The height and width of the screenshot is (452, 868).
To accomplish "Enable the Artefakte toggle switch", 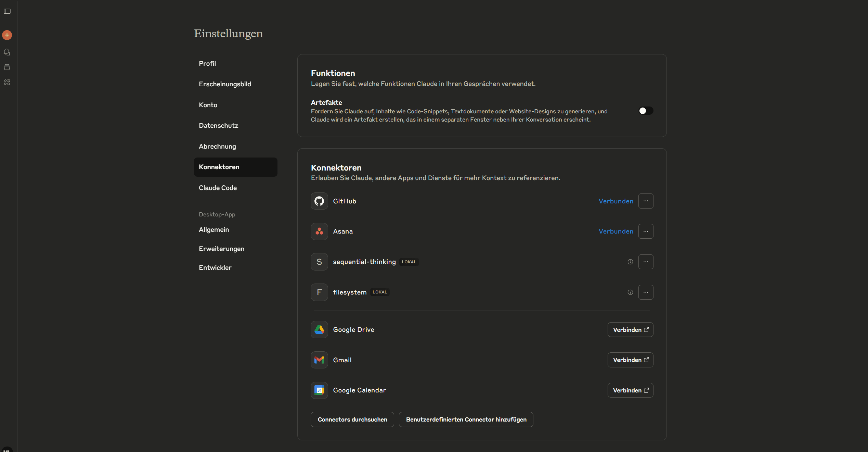I will coord(646,111).
